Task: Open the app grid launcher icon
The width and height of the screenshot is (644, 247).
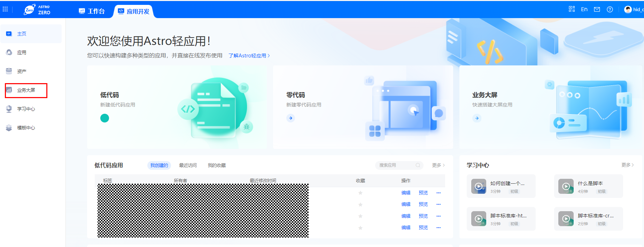Action: point(5,9)
